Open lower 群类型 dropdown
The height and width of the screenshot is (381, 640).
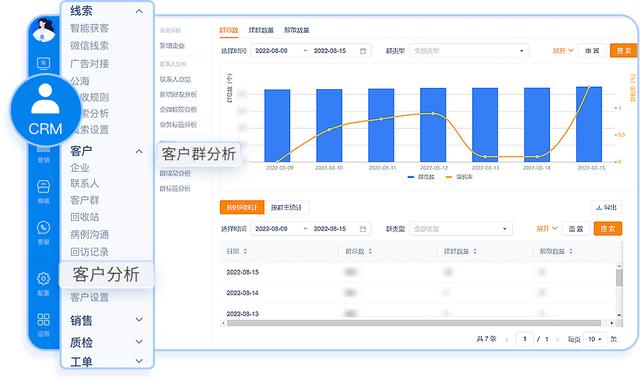[x=461, y=229]
